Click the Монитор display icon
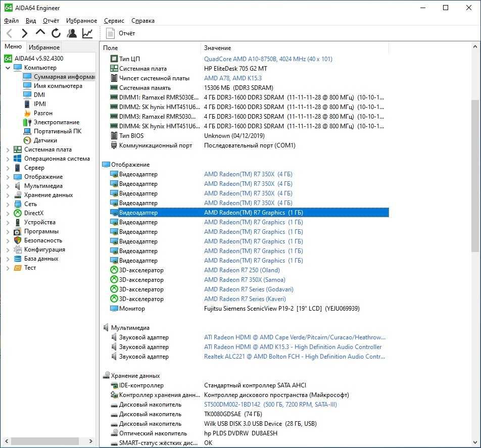The height and width of the screenshot is (448, 481). tap(114, 309)
